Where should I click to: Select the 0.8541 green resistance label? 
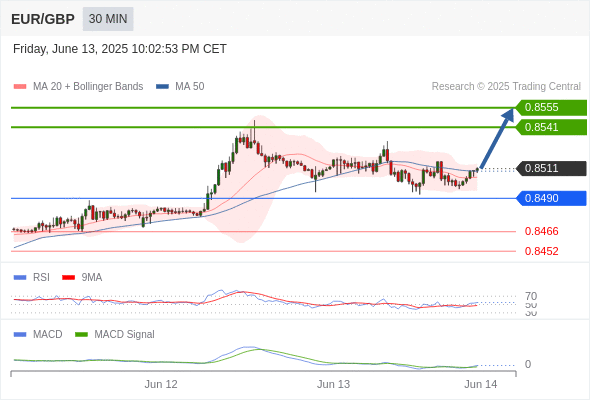[x=551, y=127]
